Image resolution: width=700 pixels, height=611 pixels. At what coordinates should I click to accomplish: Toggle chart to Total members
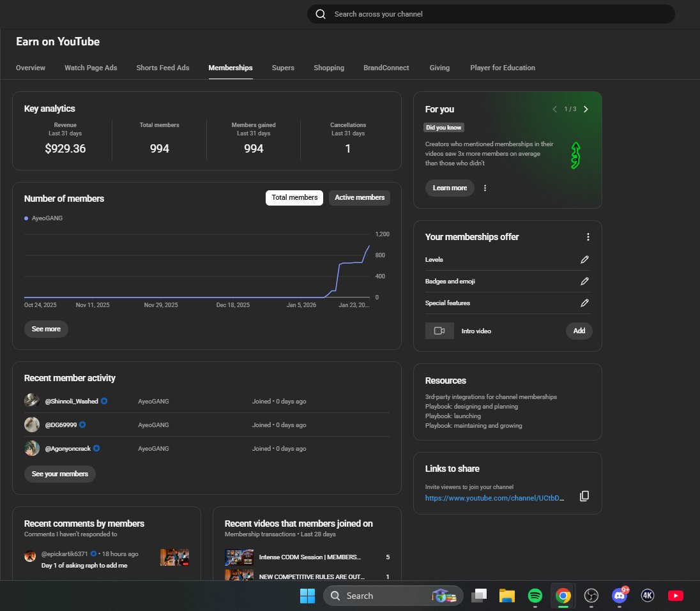pyautogui.click(x=294, y=198)
